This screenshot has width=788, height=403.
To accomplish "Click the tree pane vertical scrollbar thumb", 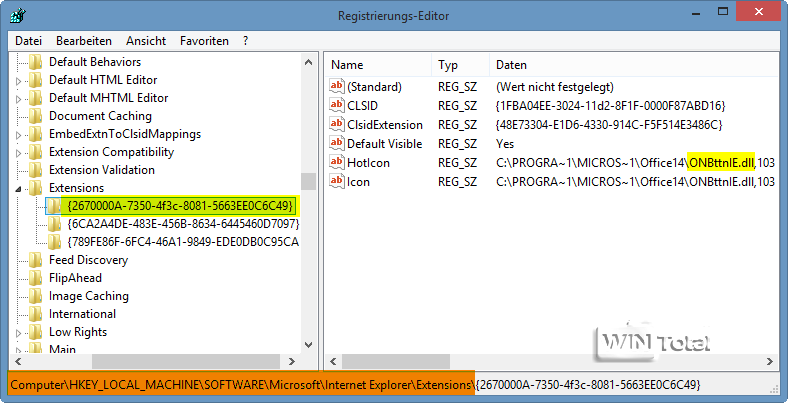I will click(x=309, y=181).
